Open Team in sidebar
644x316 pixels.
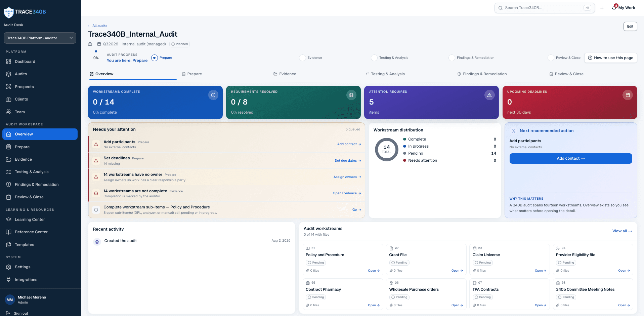(x=40, y=112)
